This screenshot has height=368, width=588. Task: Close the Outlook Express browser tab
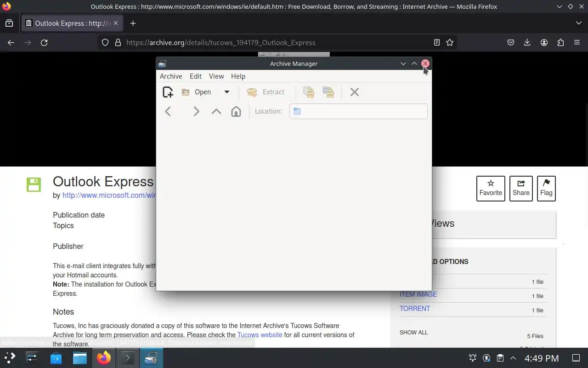(116, 23)
